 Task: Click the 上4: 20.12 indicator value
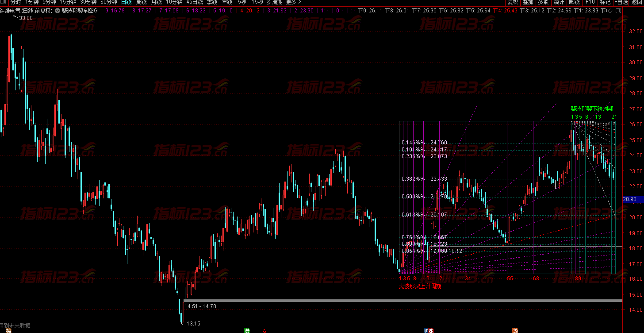point(247,10)
